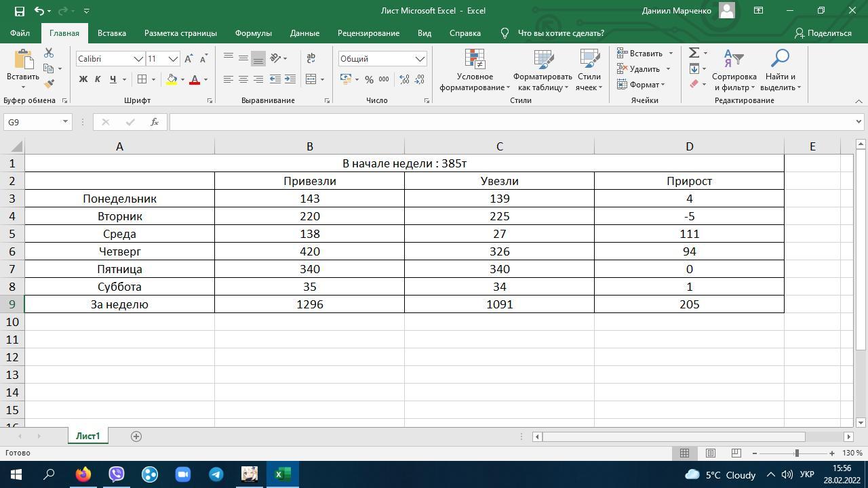868x488 pixels.
Task: Switch to the Формулы ribbon tab
Action: click(x=254, y=33)
